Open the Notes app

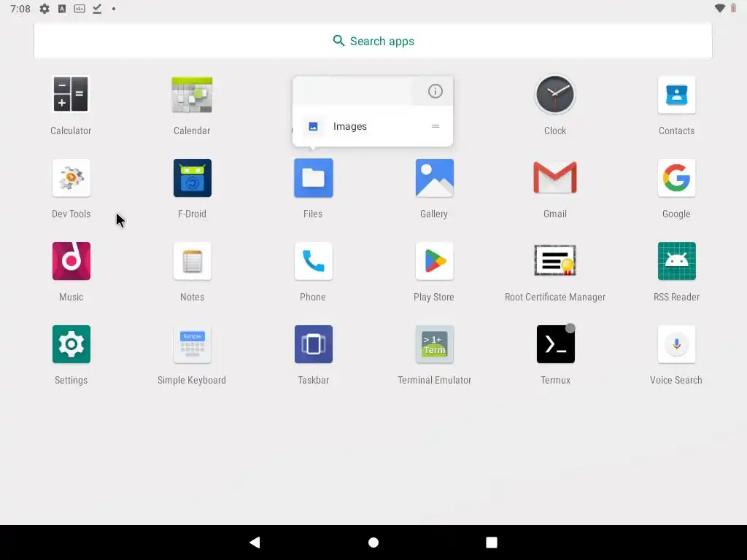(192, 261)
